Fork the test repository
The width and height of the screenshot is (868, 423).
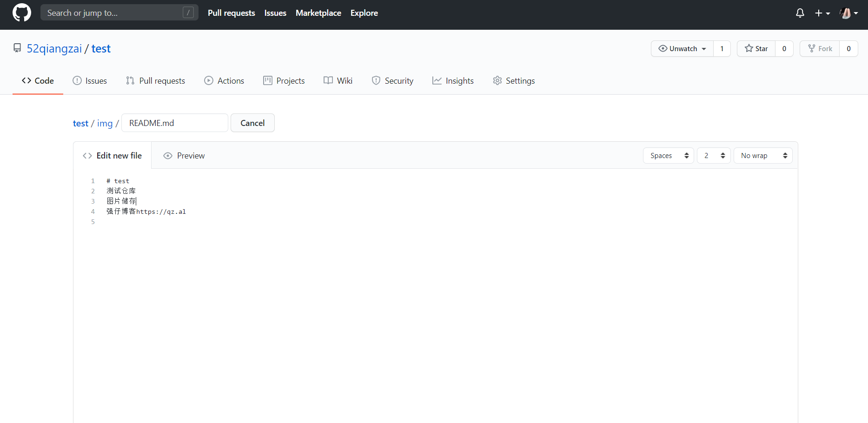[820, 49]
